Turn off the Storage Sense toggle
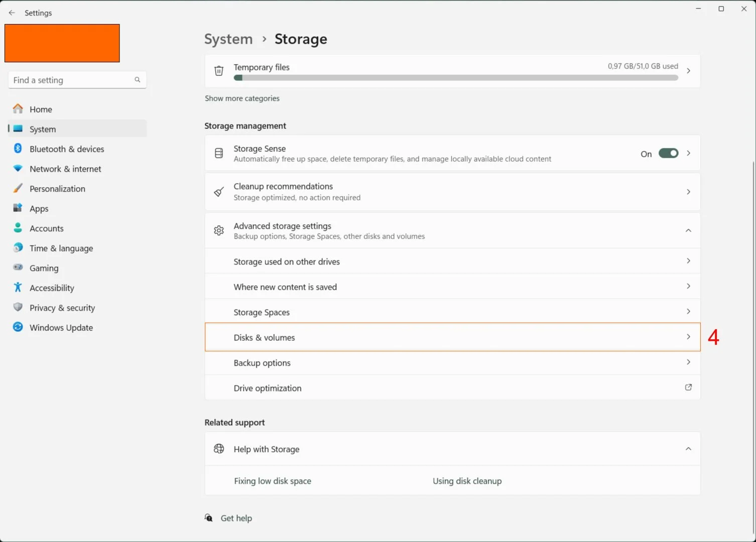Image resolution: width=756 pixels, height=542 pixels. click(x=669, y=154)
